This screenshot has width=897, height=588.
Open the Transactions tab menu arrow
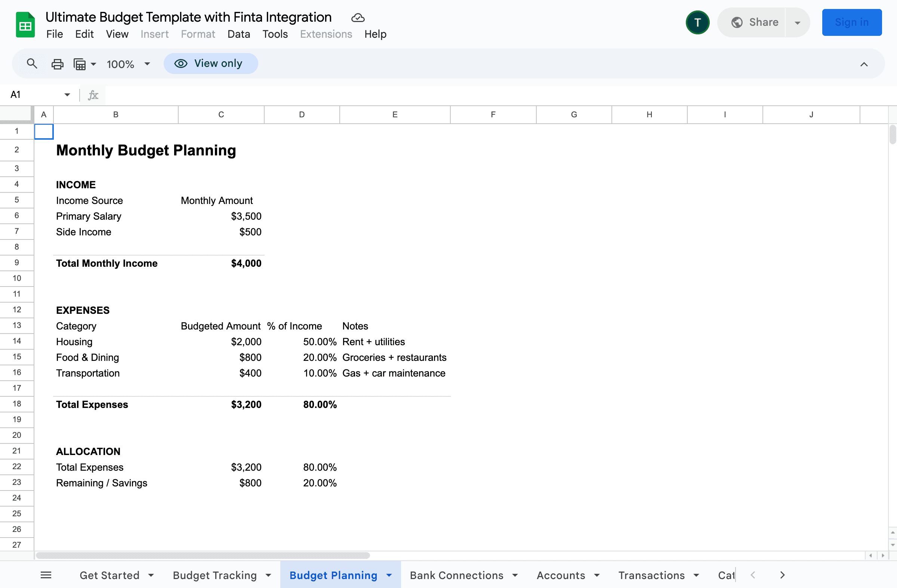(x=696, y=575)
